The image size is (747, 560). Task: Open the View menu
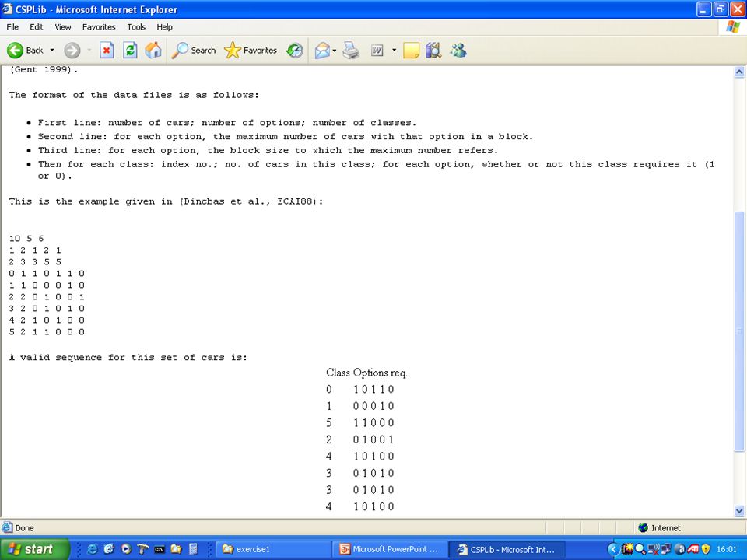click(x=62, y=27)
